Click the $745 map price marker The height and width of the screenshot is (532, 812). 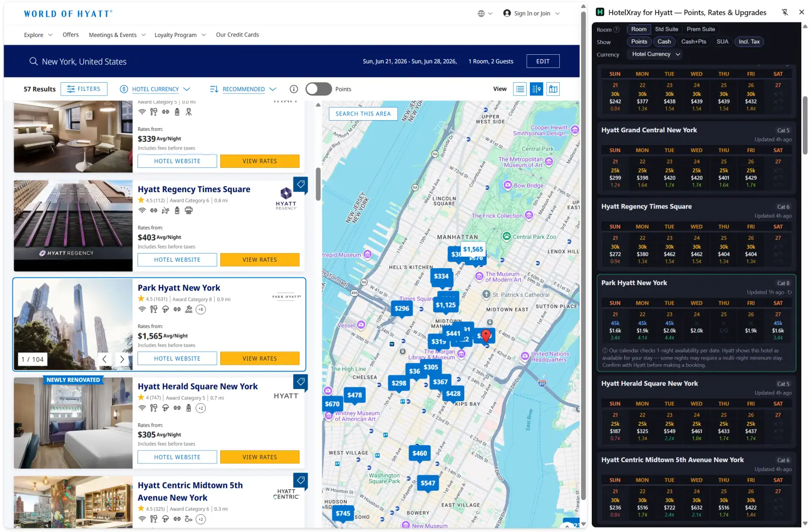(343, 513)
